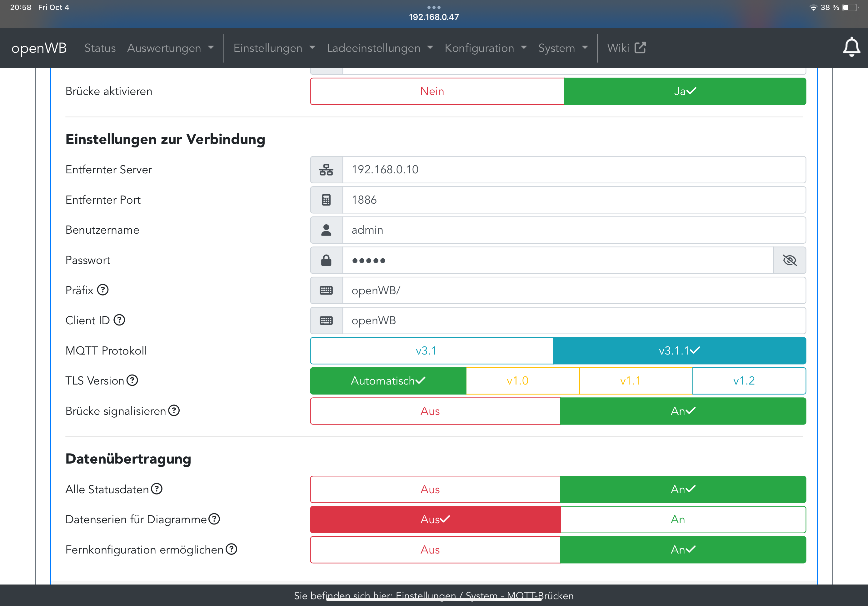Click the notification bell icon
Image resolution: width=868 pixels, height=606 pixels.
pyautogui.click(x=851, y=47)
